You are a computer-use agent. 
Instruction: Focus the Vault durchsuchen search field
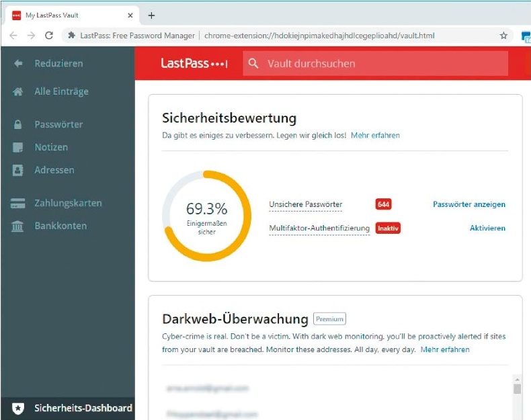tap(375, 63)
